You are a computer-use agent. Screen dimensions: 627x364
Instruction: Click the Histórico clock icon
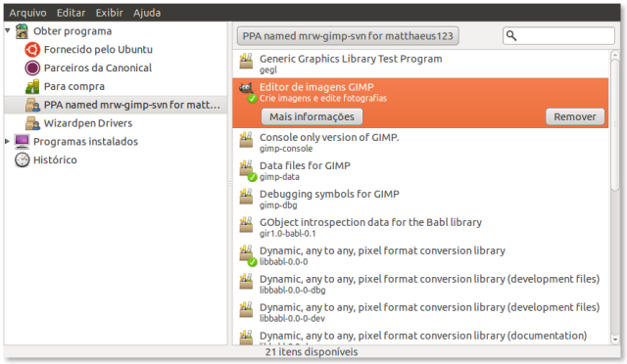(x=22, y=159)
